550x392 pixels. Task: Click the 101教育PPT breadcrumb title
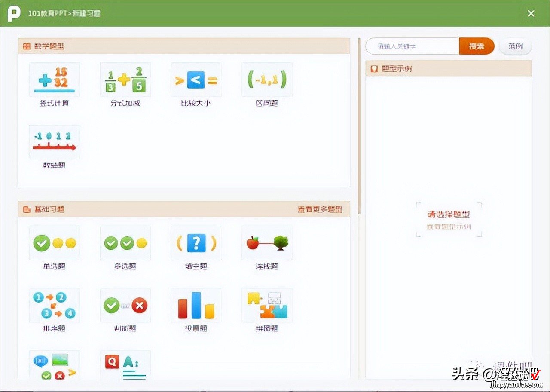click(x=64, y=13)
